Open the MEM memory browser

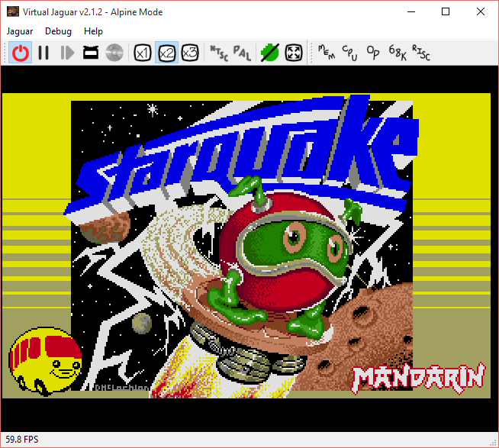(x=326, y=52)
